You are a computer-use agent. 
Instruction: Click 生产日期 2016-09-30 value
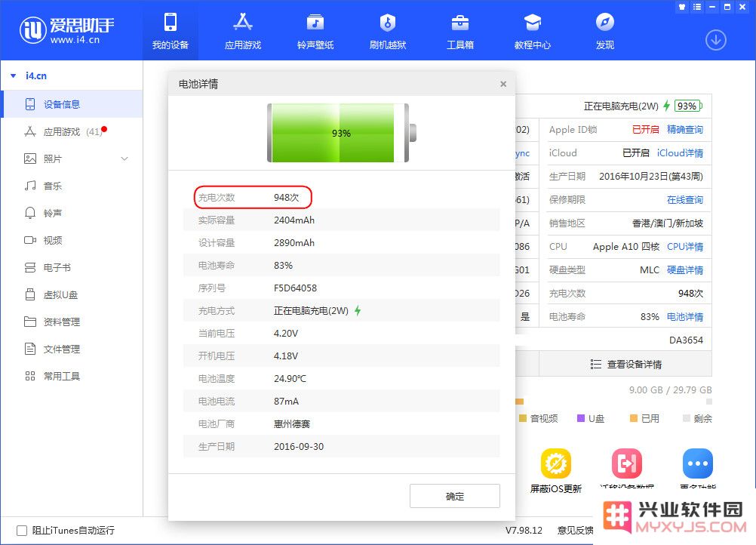(x=299, y=447)
